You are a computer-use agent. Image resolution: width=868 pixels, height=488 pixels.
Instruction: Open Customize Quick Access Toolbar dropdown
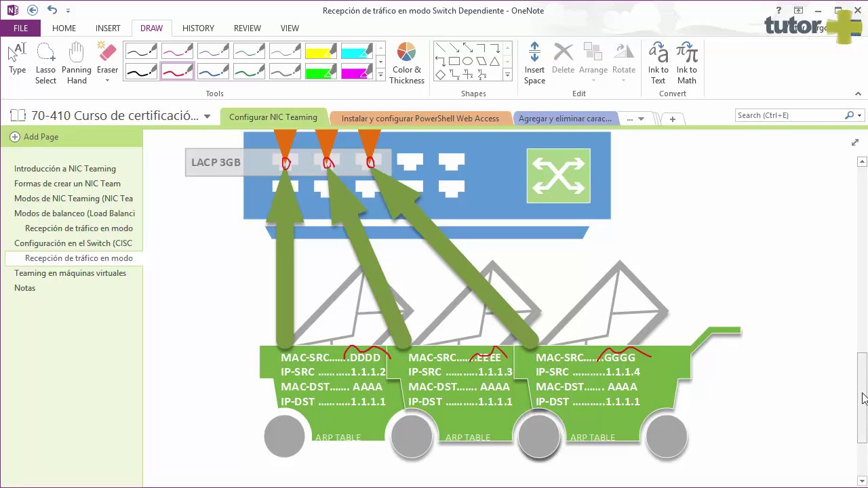[68, 11]
